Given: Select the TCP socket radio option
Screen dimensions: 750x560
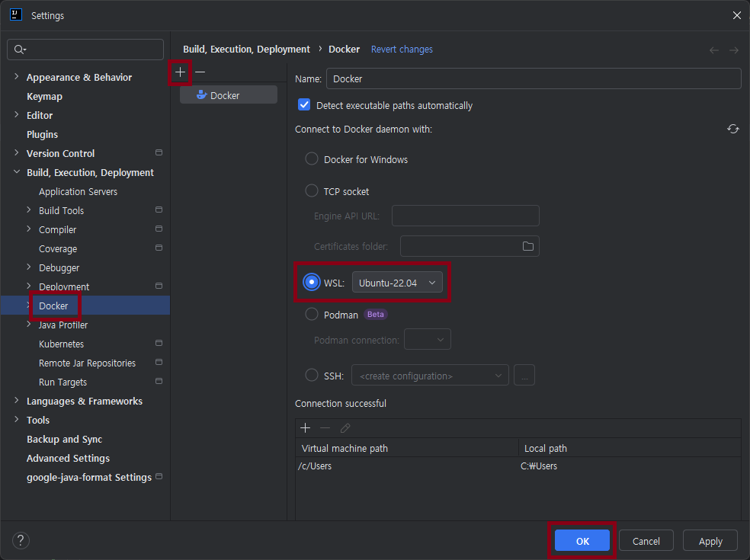Looking at the screenshot, I should point(312,191).
